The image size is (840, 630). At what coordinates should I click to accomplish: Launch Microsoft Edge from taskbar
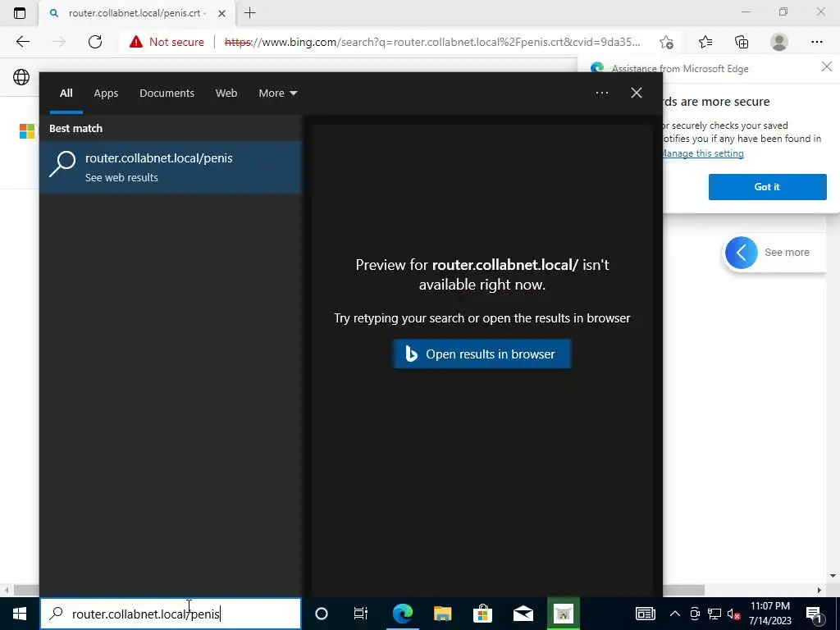402,614
